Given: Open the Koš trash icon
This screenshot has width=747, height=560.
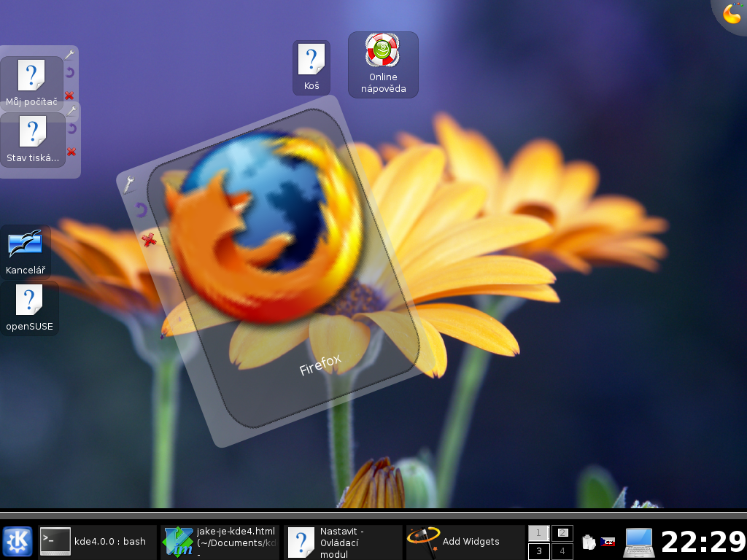Looking at the screenshot, I should coord(311,68).
